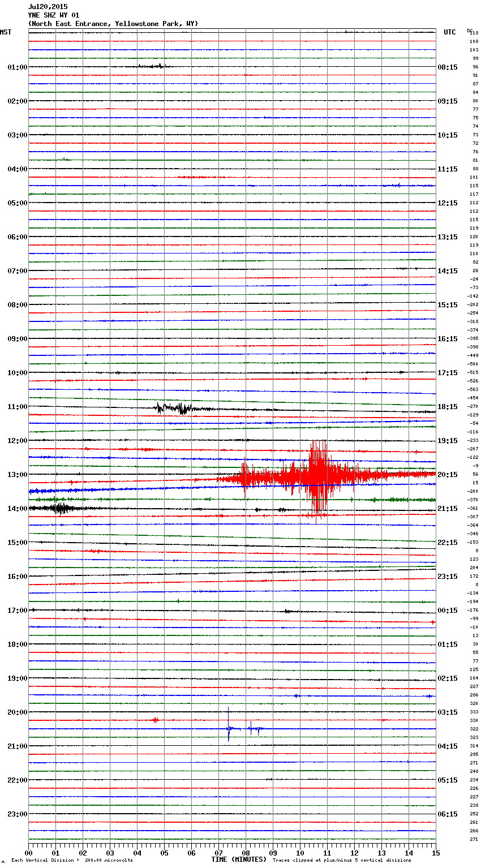Click the black burst at start of 14:00 trace
This screenshot has height=868, width=481.
(x=60, y=508)
